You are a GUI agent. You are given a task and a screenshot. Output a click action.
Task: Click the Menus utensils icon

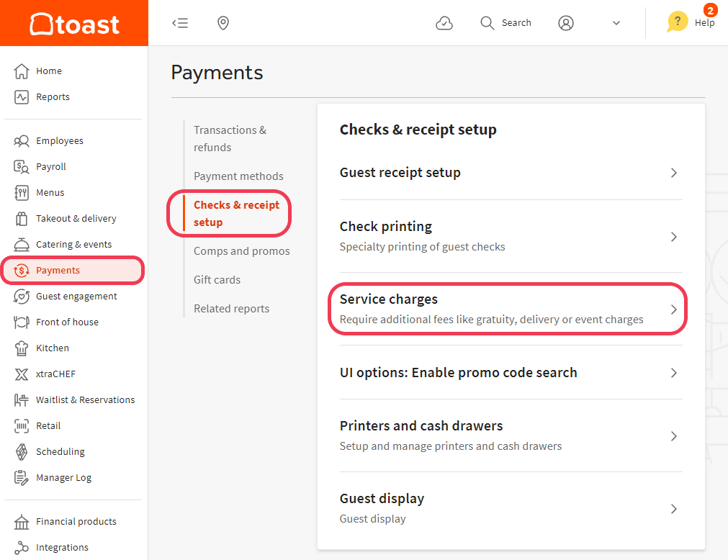pyautogui.click(x=22, y=192)
